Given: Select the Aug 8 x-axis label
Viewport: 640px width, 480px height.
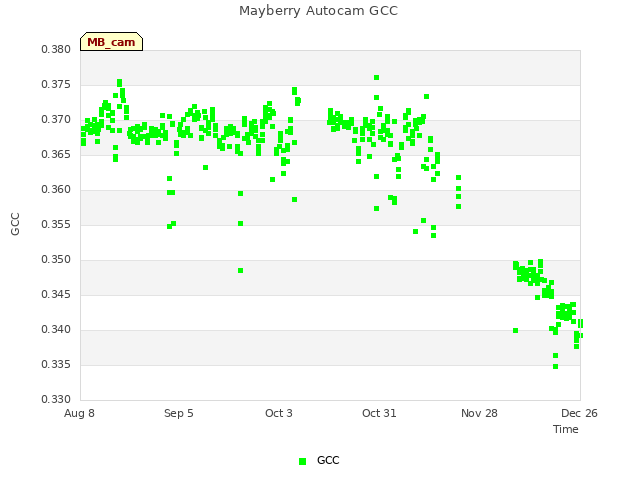Looking at the screenshot, I should click(x=79, y=413).
